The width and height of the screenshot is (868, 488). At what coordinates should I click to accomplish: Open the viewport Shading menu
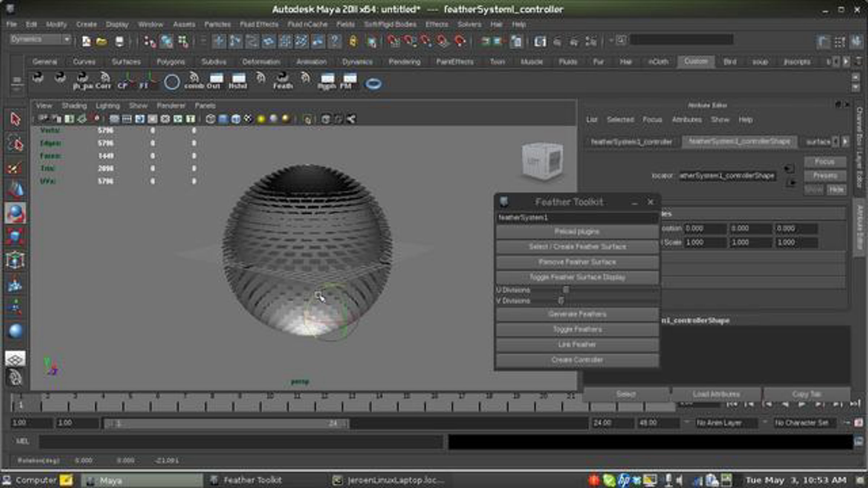pos(74,106)
